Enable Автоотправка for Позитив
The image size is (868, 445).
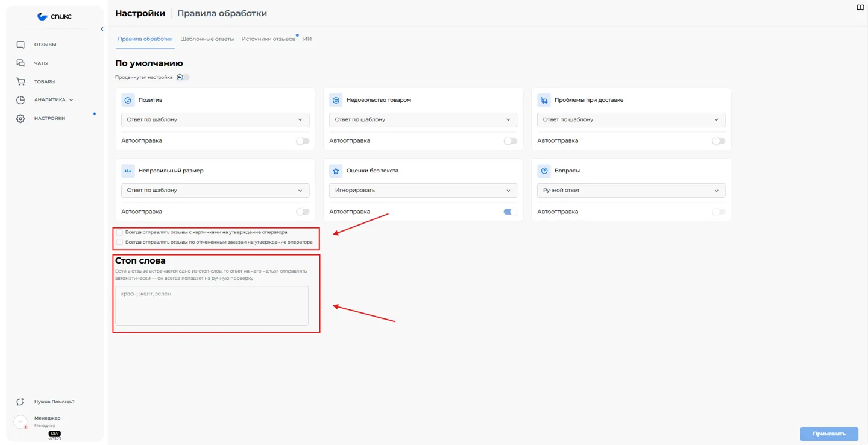coord(303,141)
